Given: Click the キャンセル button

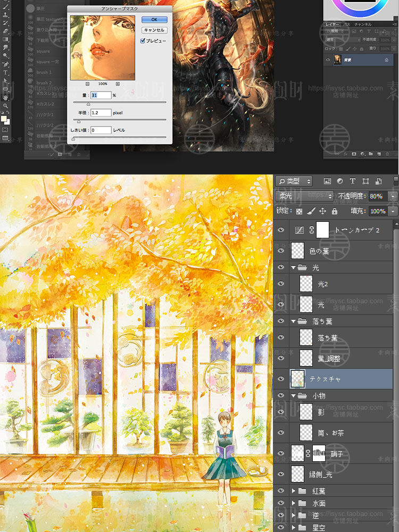Looking at the screenshot, I should (x=154, y=30).
